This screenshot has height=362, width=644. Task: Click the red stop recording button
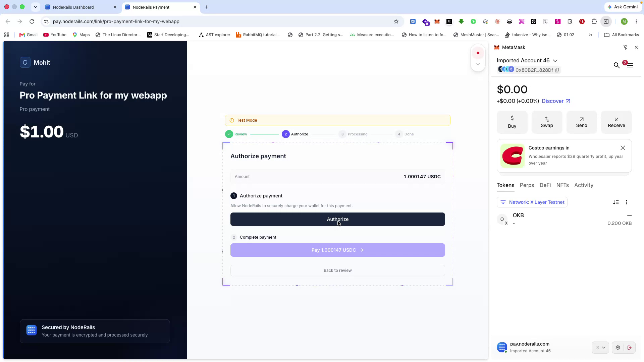(478, 53)
